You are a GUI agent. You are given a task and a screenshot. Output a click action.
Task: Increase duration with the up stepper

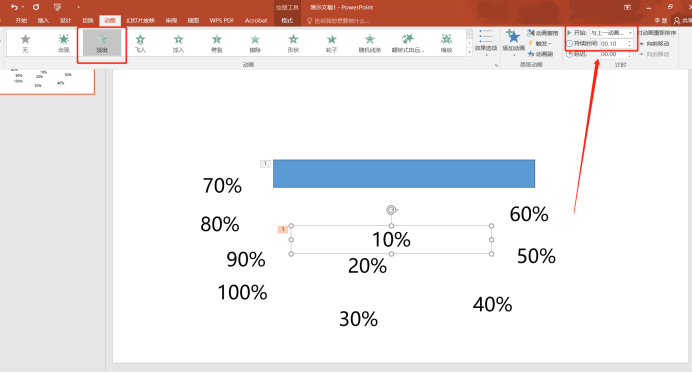click(x=630, y=41)
